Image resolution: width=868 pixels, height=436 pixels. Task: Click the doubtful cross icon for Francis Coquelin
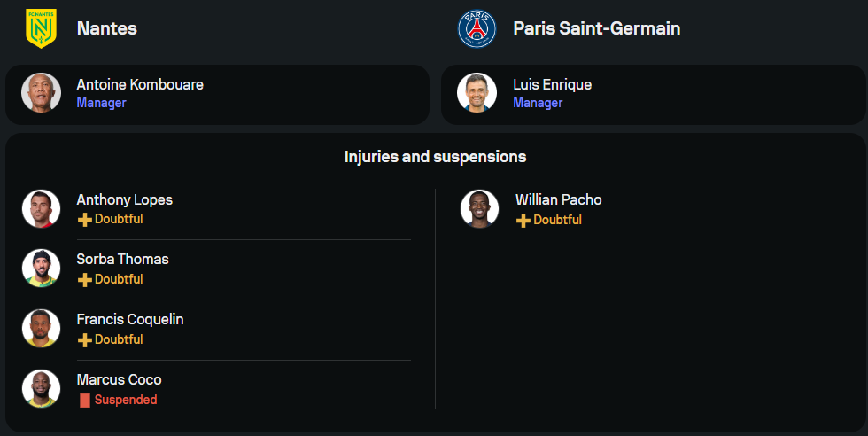(85, 340)
